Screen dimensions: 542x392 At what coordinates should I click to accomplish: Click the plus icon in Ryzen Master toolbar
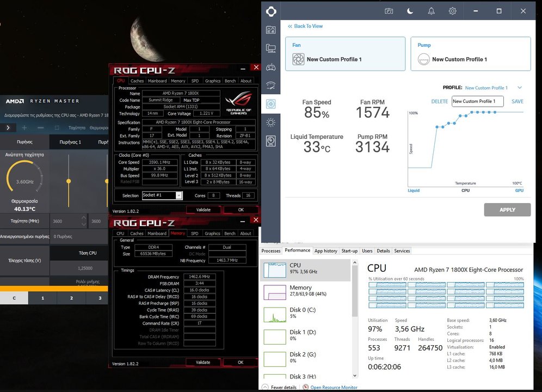click(24, 127)
